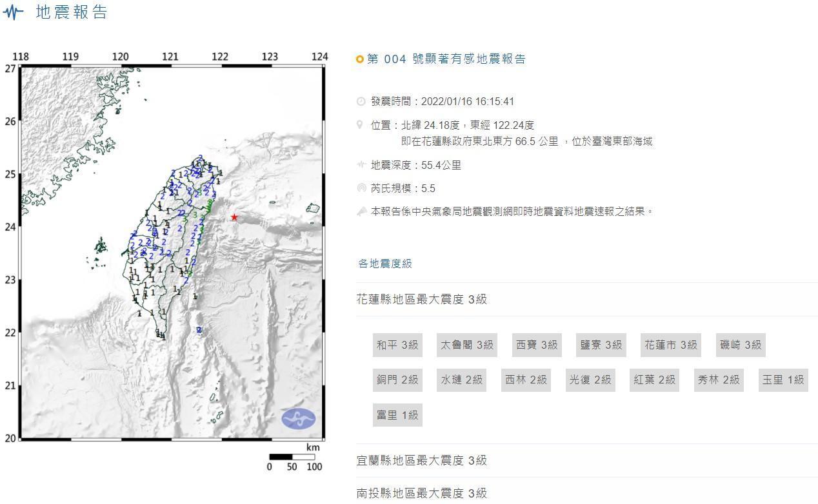Viewport: 818px width, 504px height.
Task: Click the 光復 2級 intensity tag
Action: point(590,380)
